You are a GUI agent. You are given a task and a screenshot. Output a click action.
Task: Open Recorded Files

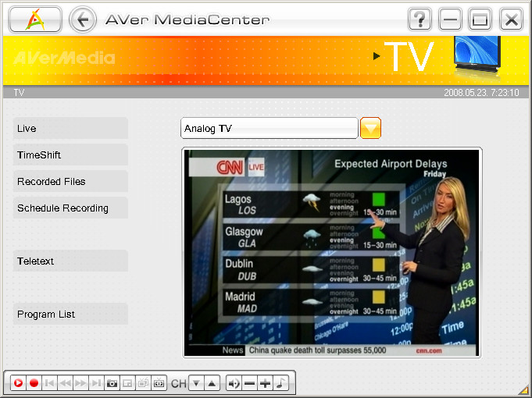70,181
